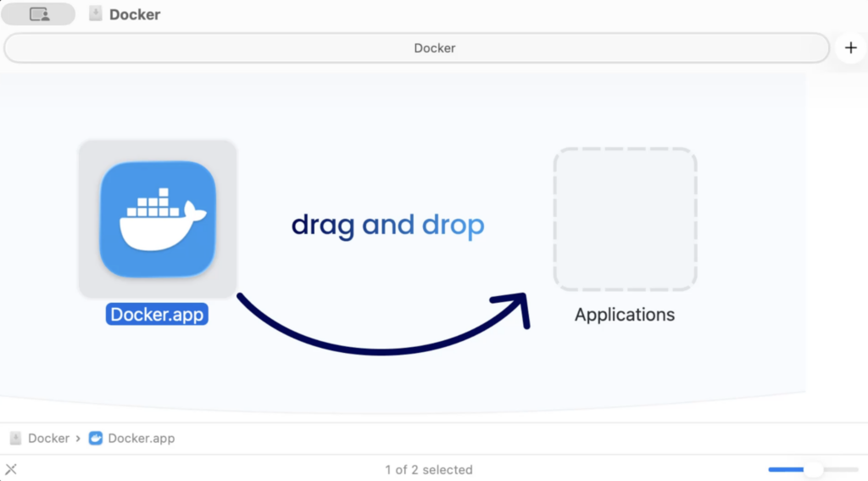This screenshot has width=868, height=481.
Task: Select Docker volume in path bar
Action: click(48, 439)
